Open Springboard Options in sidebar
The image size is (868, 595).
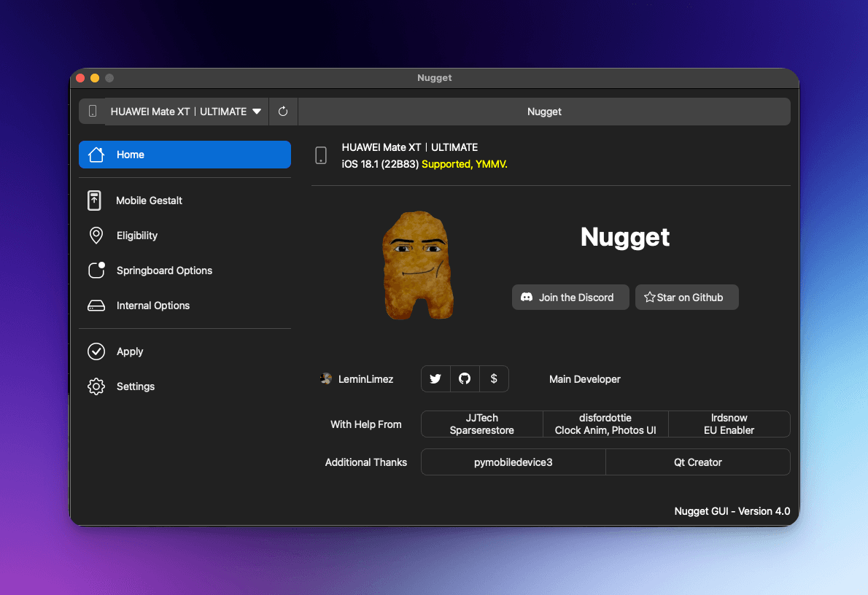[x=164, y=271]
